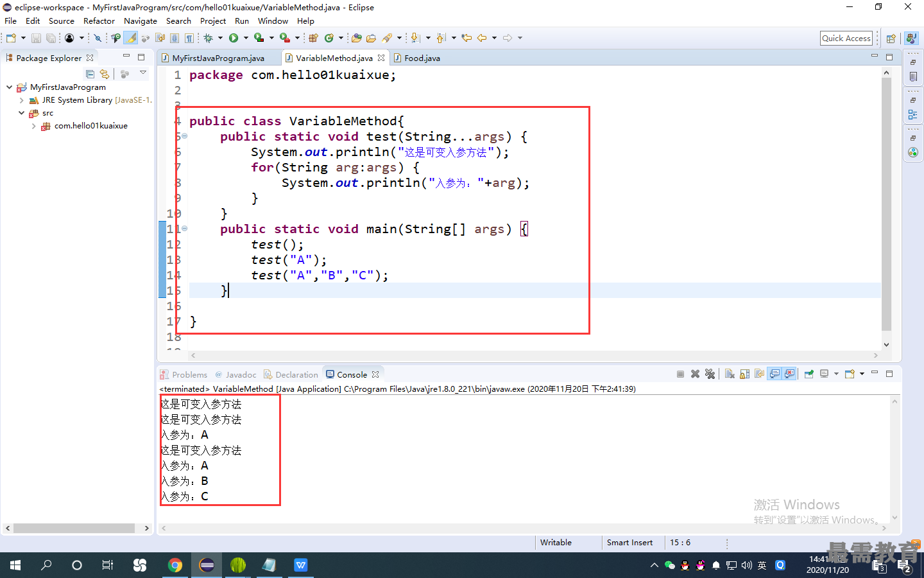
Task: Click the Save All toolbar icon
Action: pyautogui.click(x=51, y=38)
